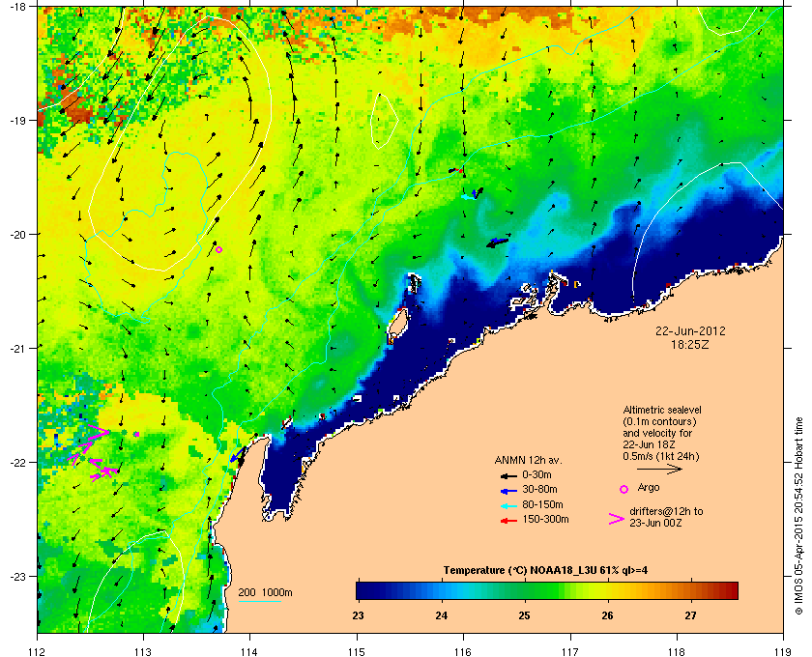
Task: Click the blue 30-80m arrow legend symbol
Action: pyautogui.click(x=508, y=490)
